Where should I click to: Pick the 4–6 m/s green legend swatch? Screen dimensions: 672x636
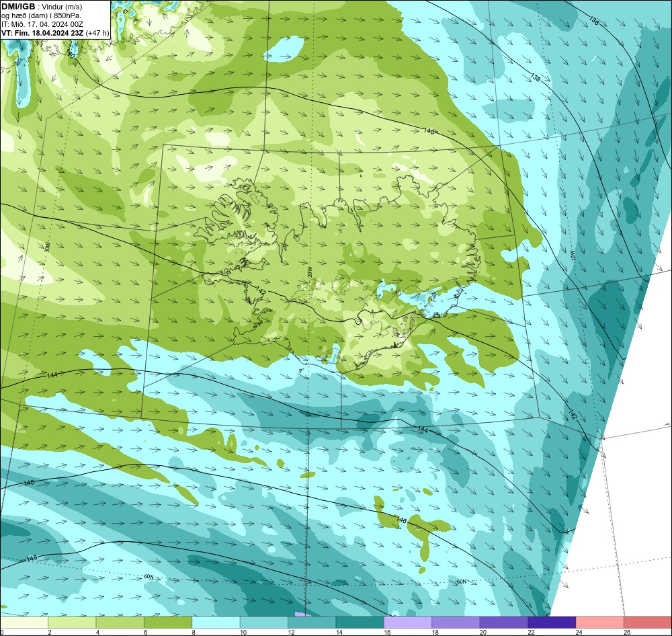click(x=120, y=622)
